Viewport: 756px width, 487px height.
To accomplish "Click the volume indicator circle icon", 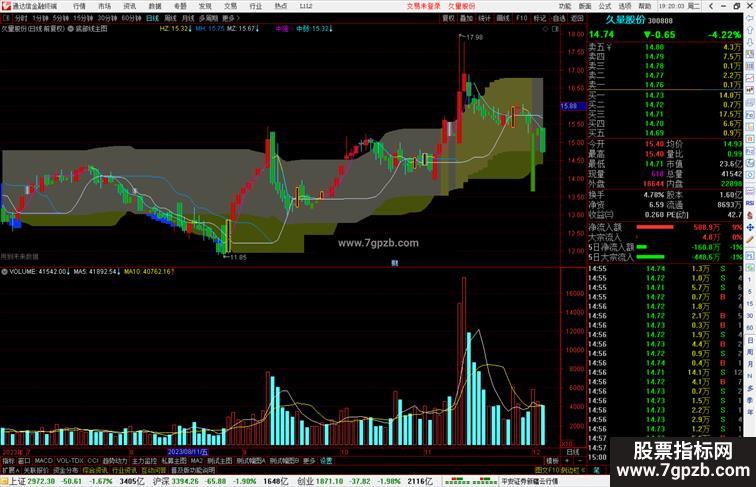I will pos(4,272).
